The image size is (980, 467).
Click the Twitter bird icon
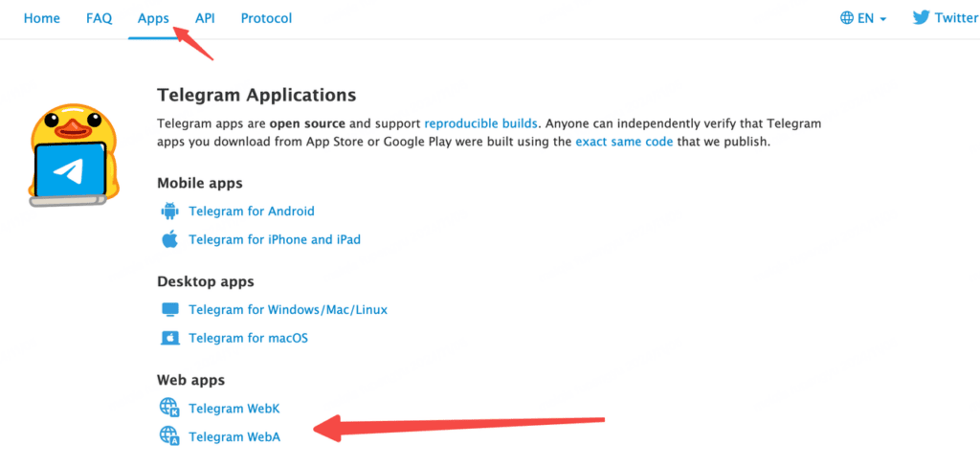[x=922, y=17]
